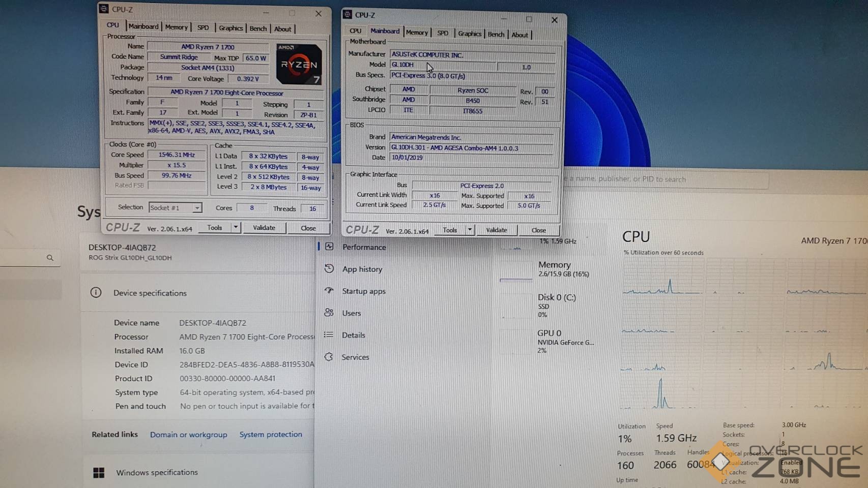The height and width of the screenshot is (488, 868).
Task: Click Close button in CPU-Z mainboard window footer
Action: [539, 230]
